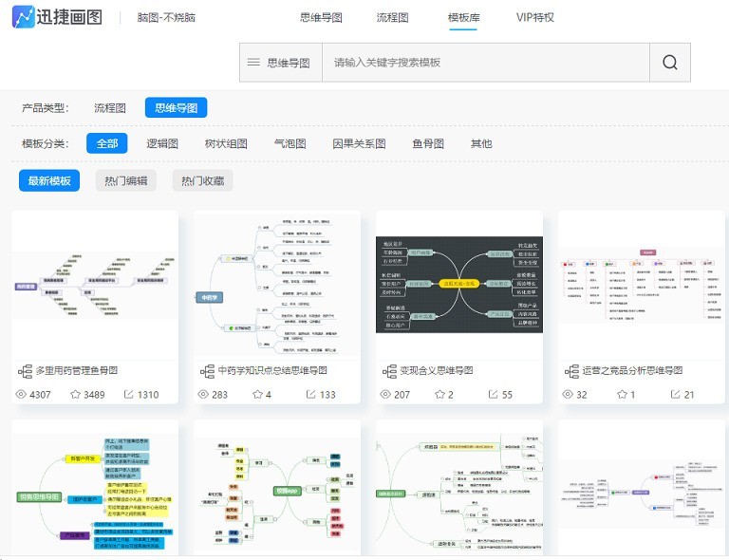
Task: Click the 迅捷画图 logo icon
Action: (23, 17)
